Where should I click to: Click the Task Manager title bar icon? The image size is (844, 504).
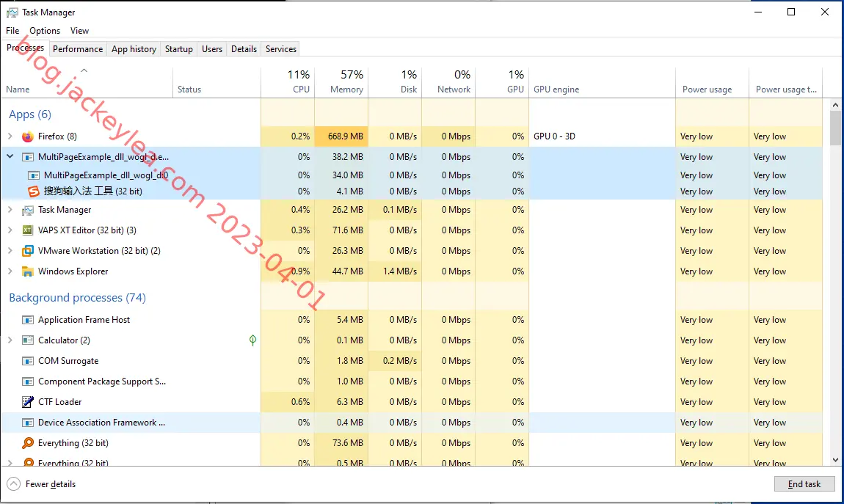(12, 12)
